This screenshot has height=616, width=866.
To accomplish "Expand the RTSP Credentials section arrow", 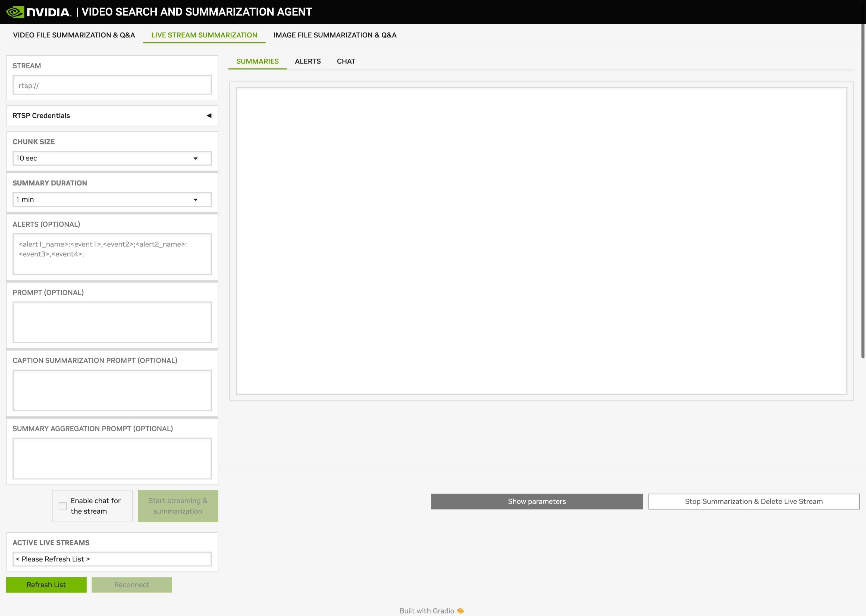I will [209, 116].
